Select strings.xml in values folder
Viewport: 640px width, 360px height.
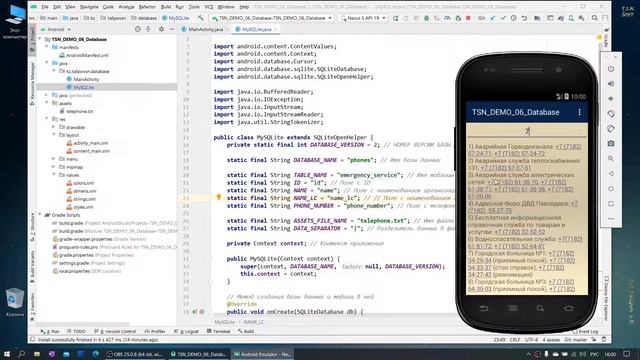(81, 199)
